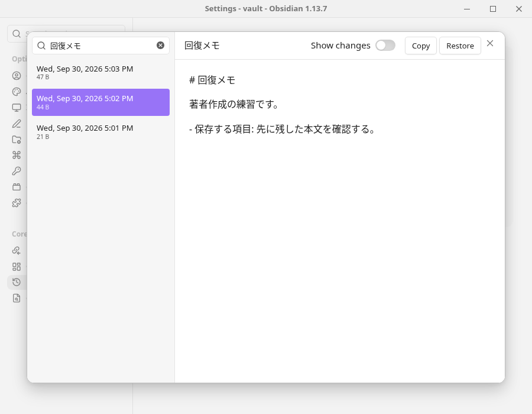Select the 5:03 PM snapshot

[100, 73]
